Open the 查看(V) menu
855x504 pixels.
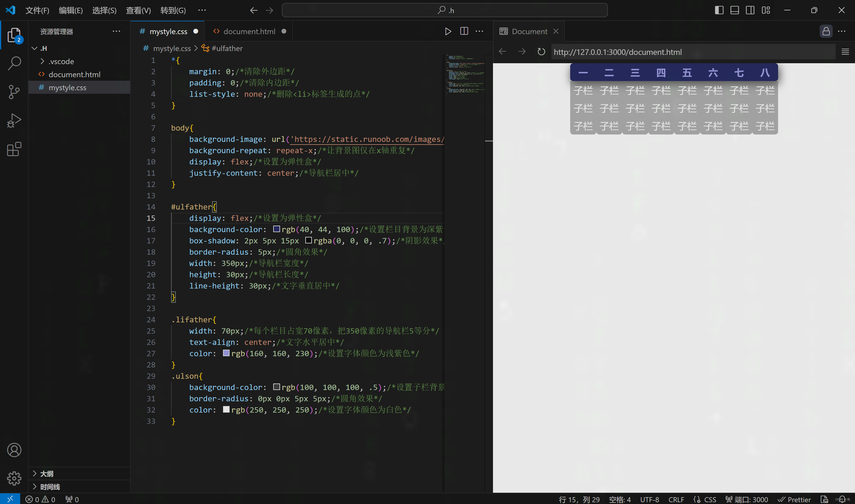point(138,10)
